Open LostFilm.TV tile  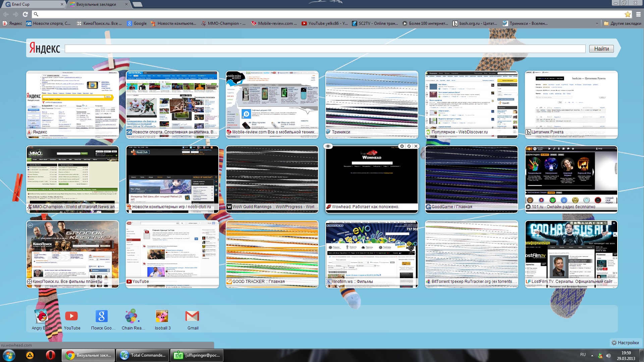tap(571, 254)
